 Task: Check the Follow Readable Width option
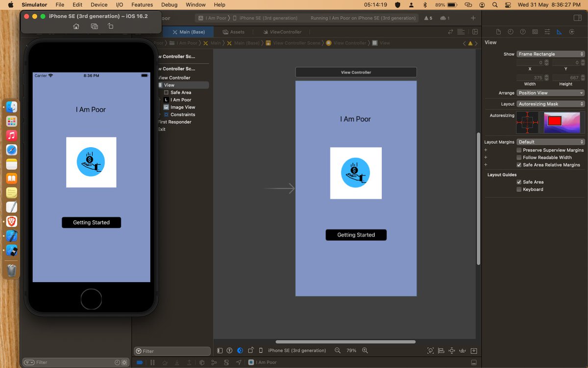point(518,157)
